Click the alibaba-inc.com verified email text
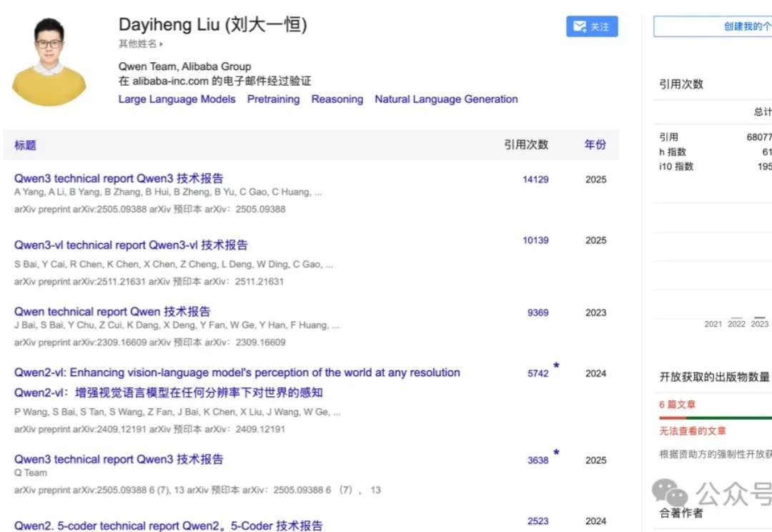772x532 pixels. (214, 81)
